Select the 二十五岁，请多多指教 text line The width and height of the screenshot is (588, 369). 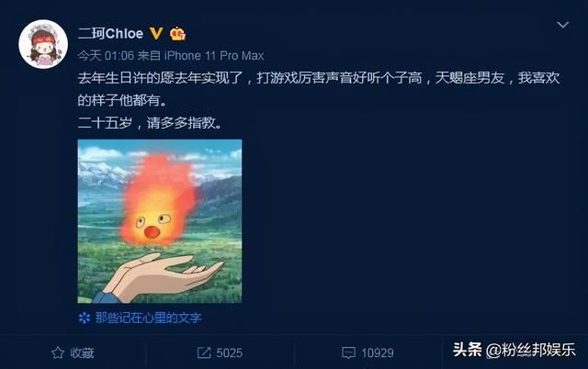point(150,122)
